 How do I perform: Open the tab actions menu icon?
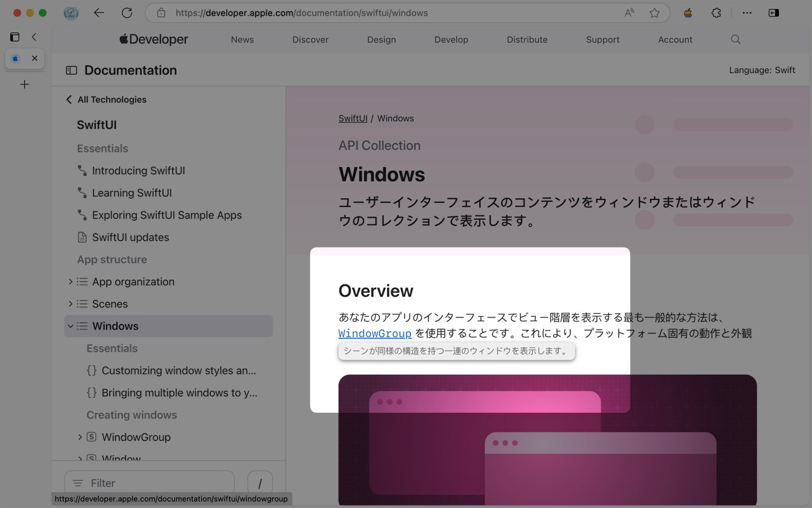coord(15,37)
